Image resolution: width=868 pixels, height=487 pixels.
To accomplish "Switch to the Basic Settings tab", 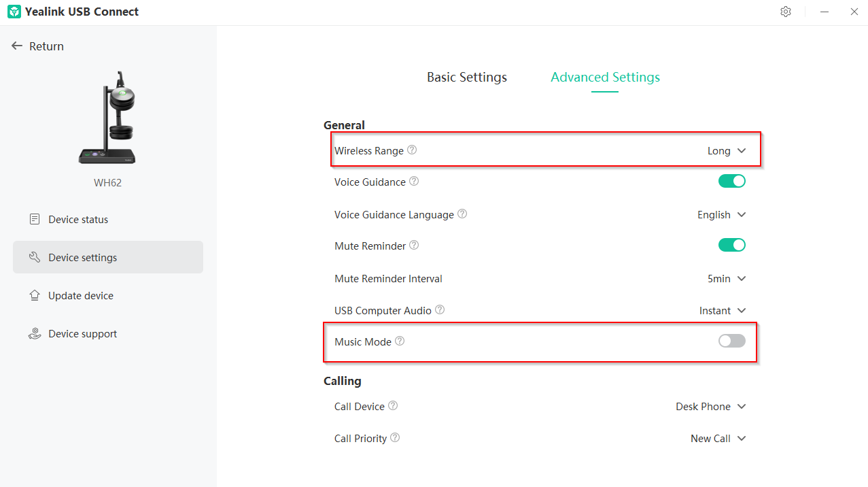I will tap(466, 78).
